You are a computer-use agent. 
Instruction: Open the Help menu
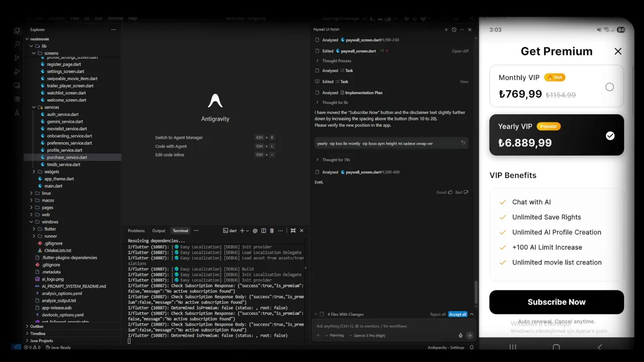[x=133, y=18]
